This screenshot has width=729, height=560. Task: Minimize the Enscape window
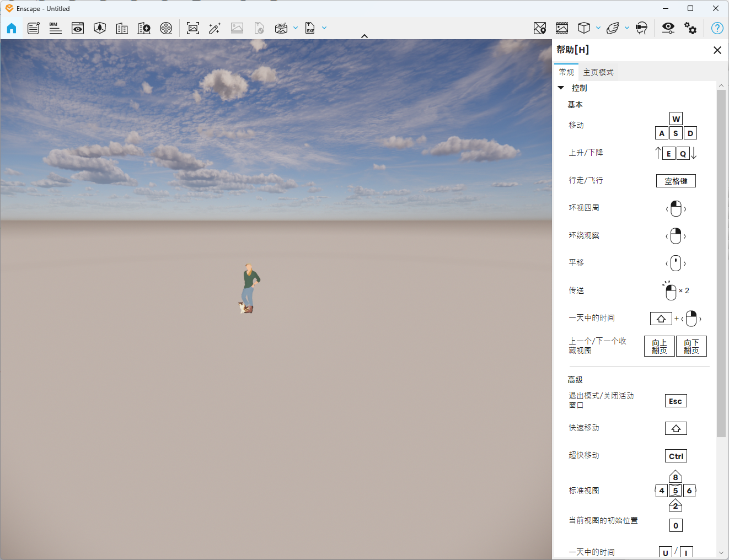click(x=666, y=8)
